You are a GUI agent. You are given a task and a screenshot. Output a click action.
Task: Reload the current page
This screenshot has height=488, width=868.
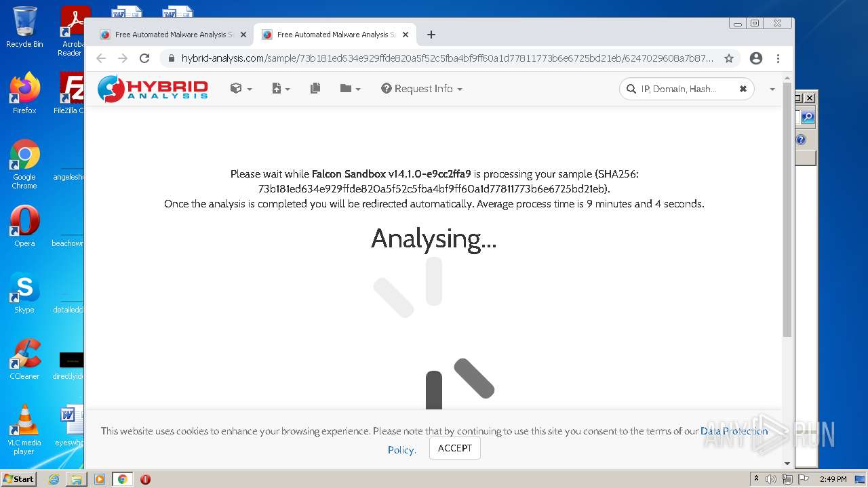point(144,58)
